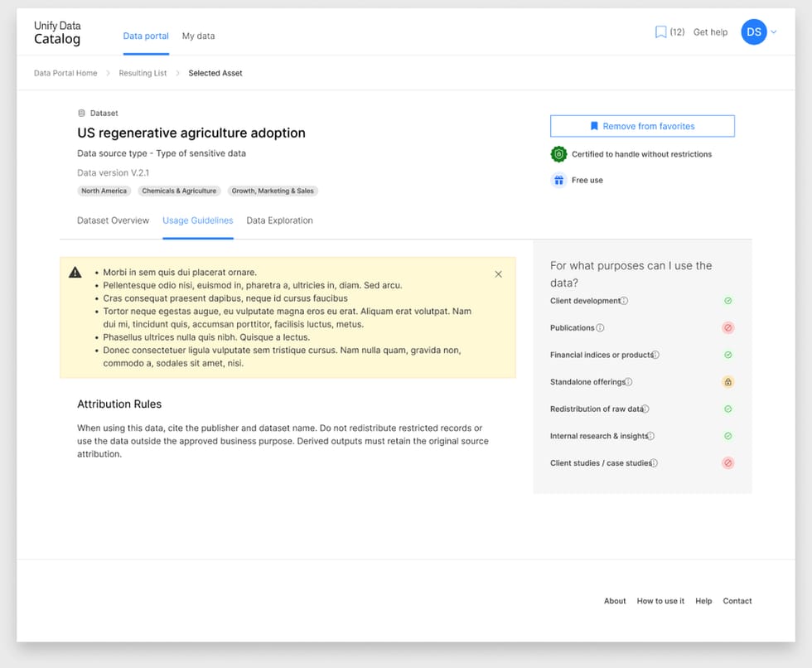Open info icon next to Client development
The width and height of the screenshot is (812, 668).
pyautogui.click(x=624, y=301)
